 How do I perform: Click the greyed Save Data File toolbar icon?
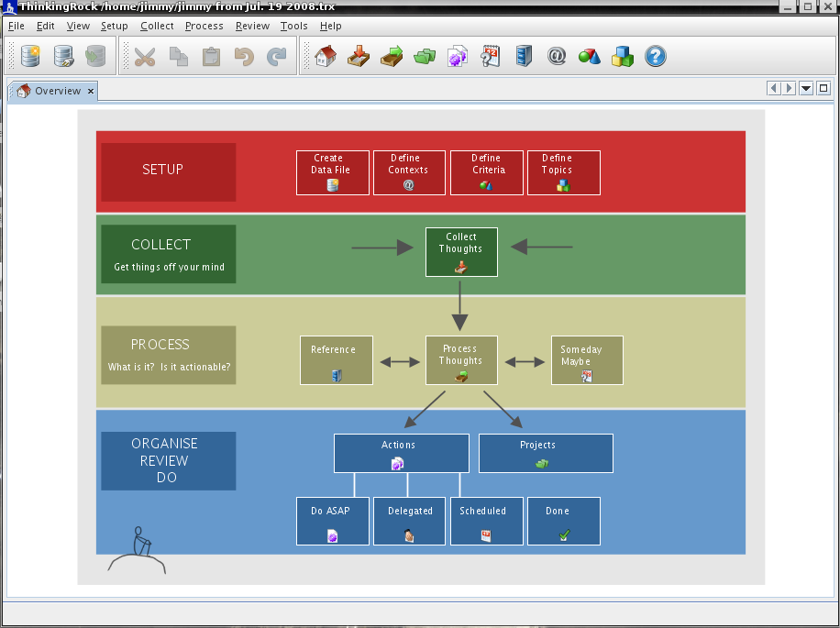tap(96, 56)
